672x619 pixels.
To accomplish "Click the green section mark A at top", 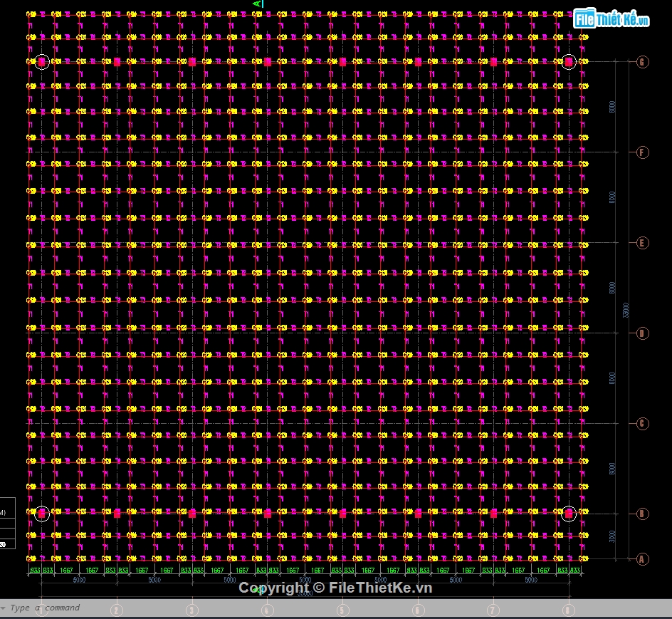I will (258, 4).
